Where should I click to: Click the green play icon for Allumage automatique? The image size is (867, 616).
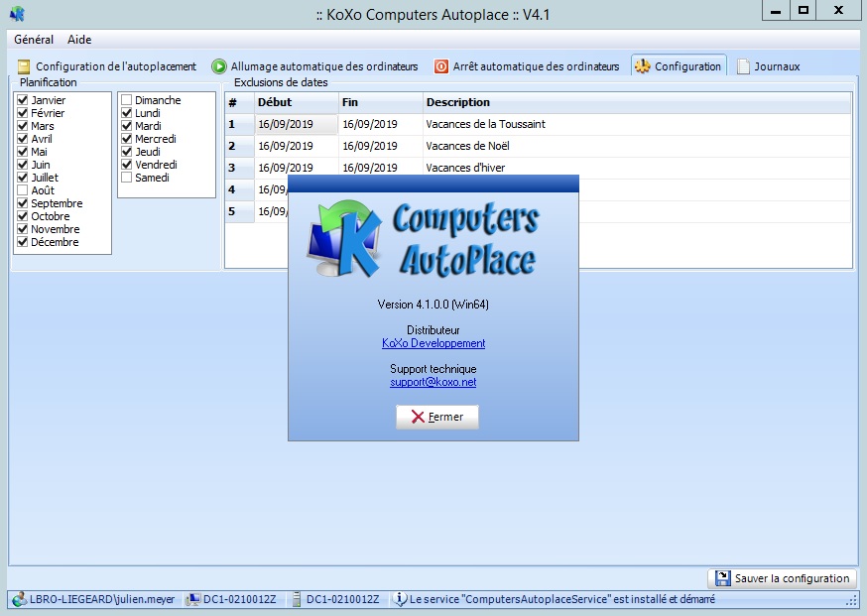pyautogui.click(x=219, y=66)
